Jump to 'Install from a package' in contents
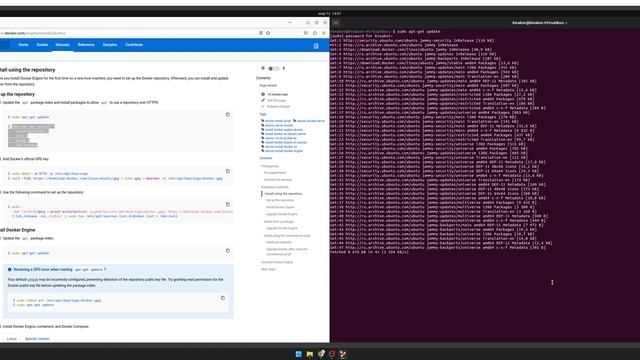This screenshot has width=640, height=360. (x=279, y=222)
